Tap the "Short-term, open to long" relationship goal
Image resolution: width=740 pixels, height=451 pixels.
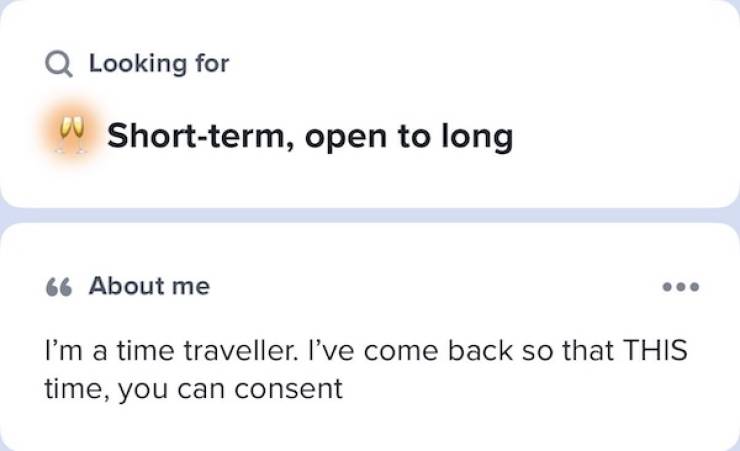(309, 136)
